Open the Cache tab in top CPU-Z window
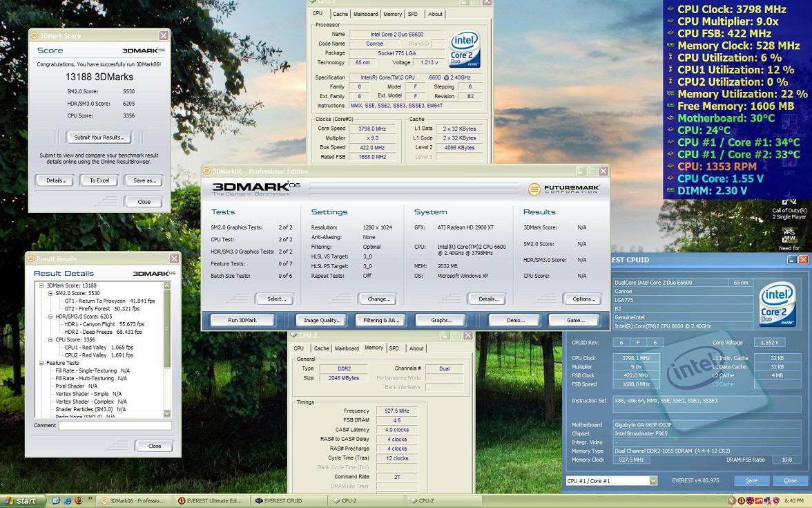 pos(340,14)
